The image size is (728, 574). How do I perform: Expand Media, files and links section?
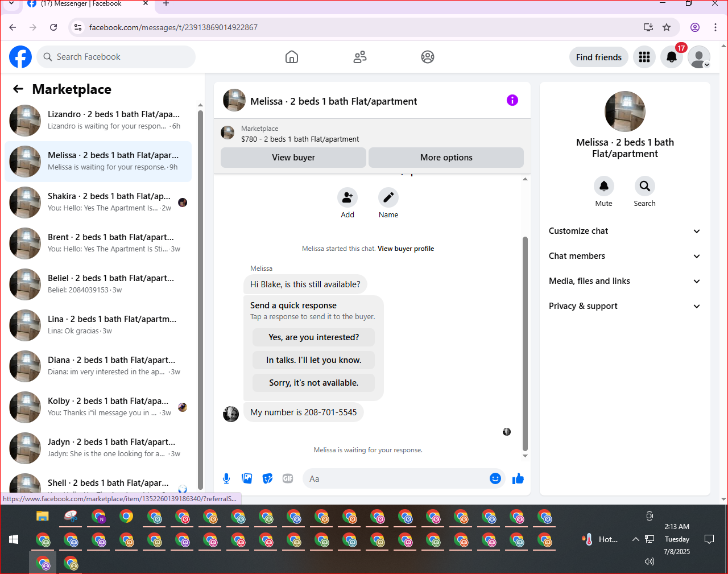tap(624, 281)
